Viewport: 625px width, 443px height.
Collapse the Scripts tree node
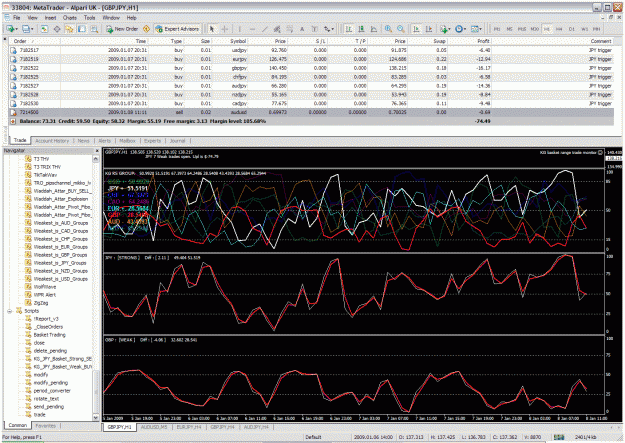(10, 311)
